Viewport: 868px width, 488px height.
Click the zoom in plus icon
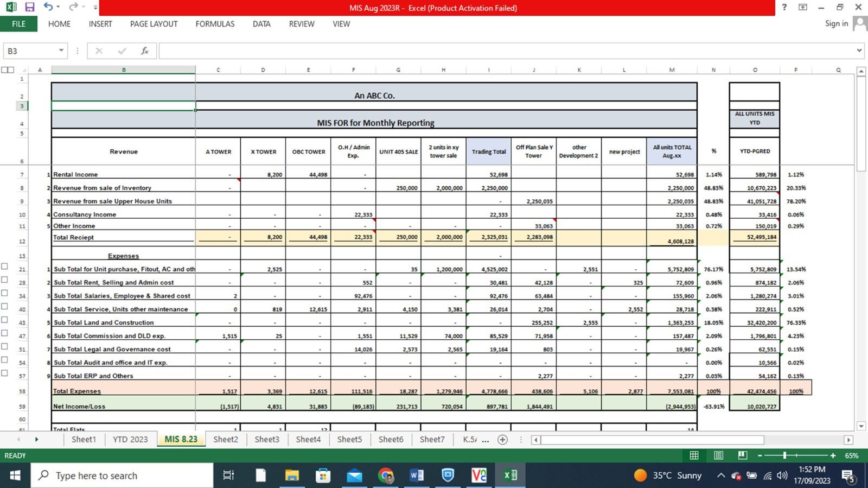[x=833, y=455]
